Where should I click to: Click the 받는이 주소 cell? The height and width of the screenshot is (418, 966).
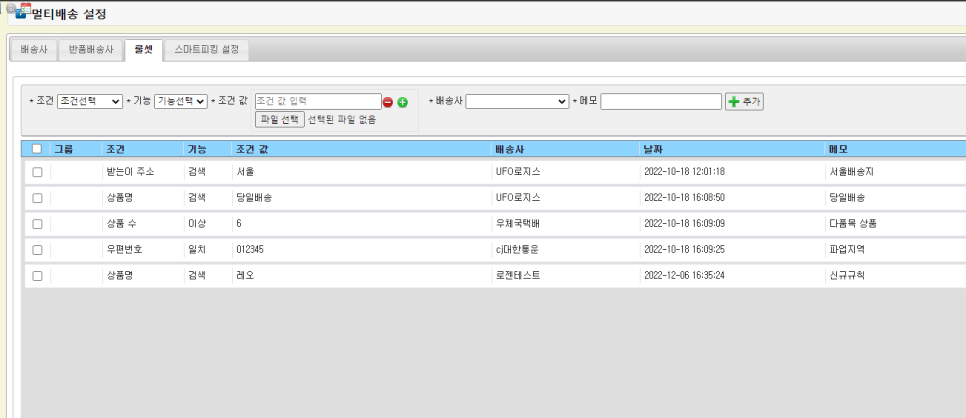point(130,172)
